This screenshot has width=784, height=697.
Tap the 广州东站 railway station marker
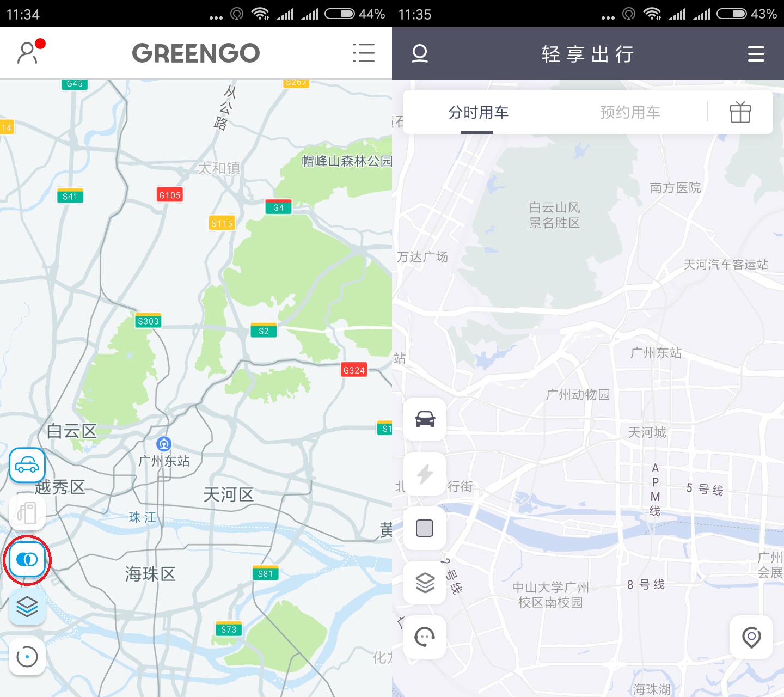pos(164,444)
